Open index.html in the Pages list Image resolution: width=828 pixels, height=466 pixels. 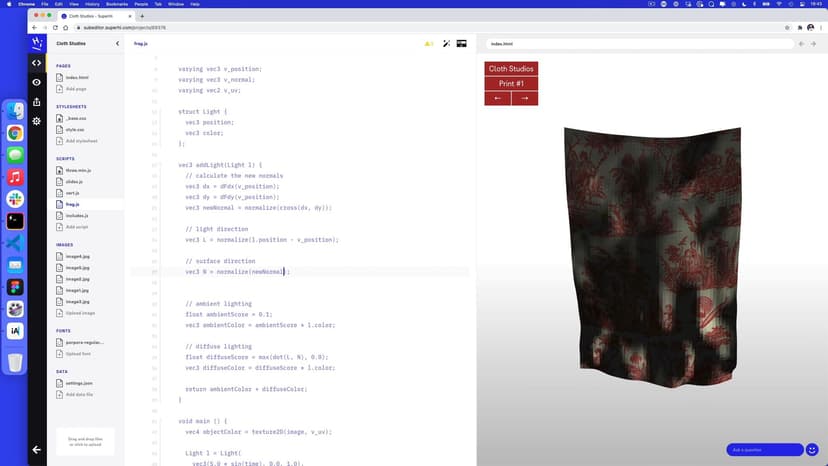pyautogui.click(x=76, y=77)
